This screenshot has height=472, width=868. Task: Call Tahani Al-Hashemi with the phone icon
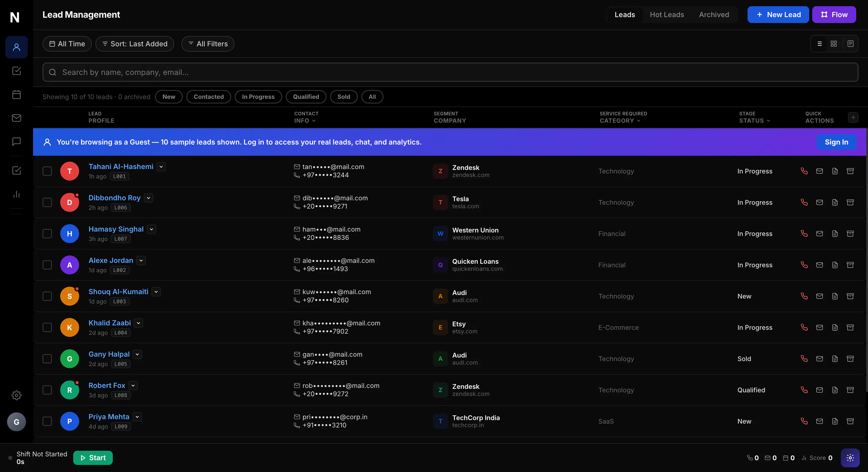tap(804, 171)
